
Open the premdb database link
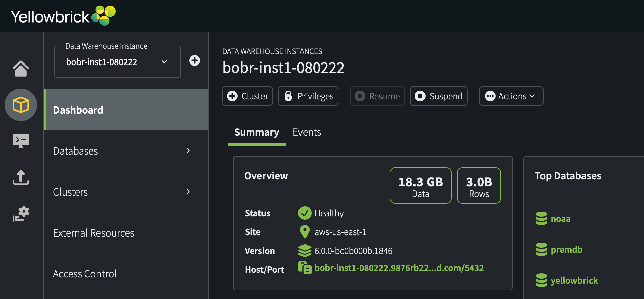pos(566,250)
